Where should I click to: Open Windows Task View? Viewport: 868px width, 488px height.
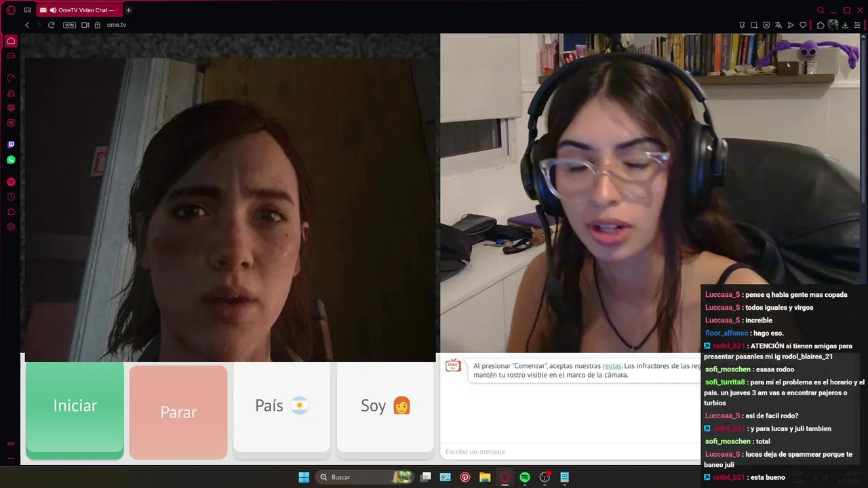click(x=425, y=477)
